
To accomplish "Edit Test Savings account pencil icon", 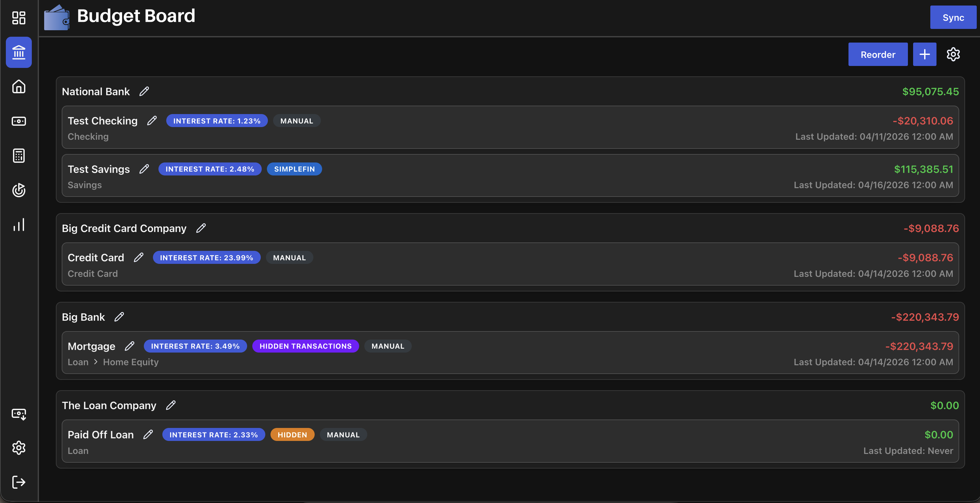I will 144,169.
